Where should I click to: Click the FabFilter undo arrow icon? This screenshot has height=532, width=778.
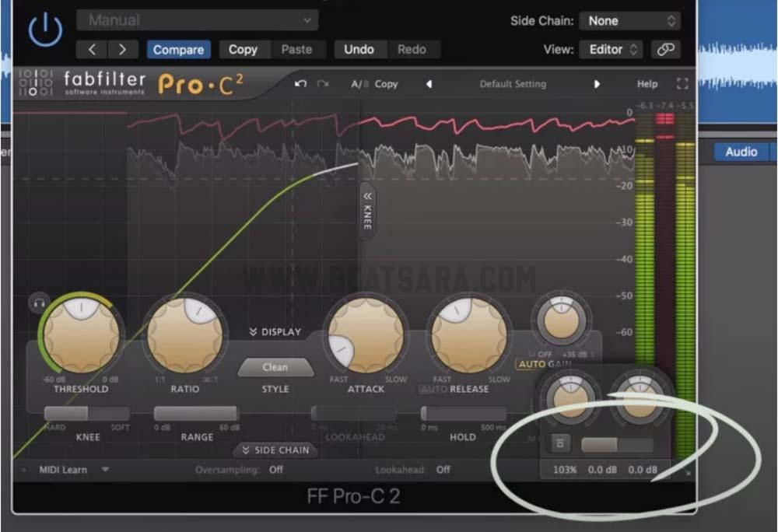tap(300, 84)
